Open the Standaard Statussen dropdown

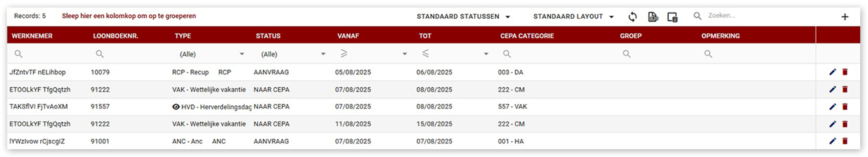[x=463, y=17]
